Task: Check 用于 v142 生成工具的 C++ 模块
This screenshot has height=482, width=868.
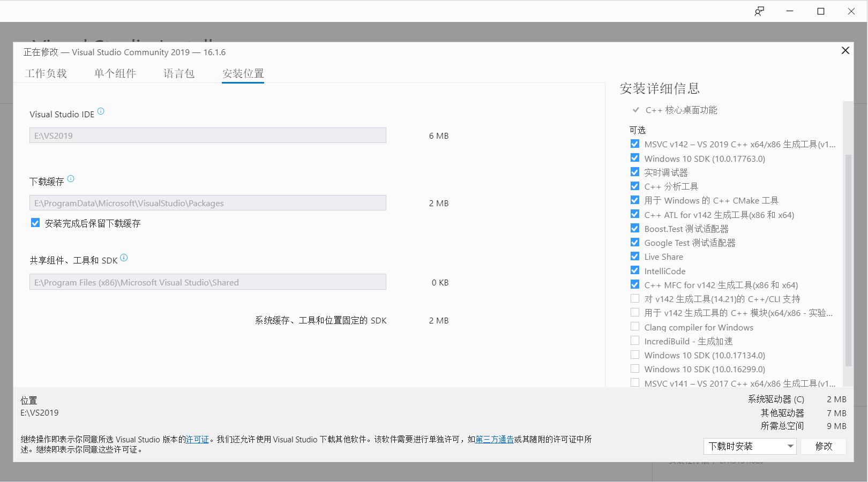Action: [x=635, y=313]
